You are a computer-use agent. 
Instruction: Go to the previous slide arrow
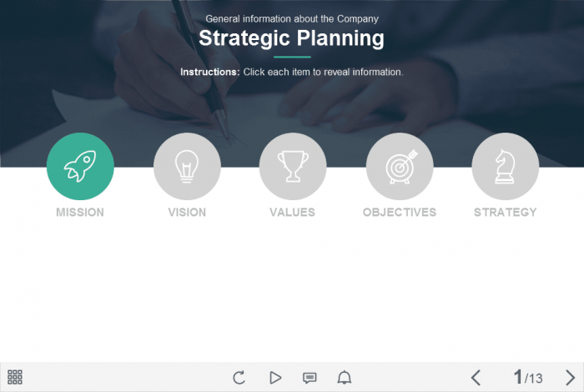click(476, 377)
